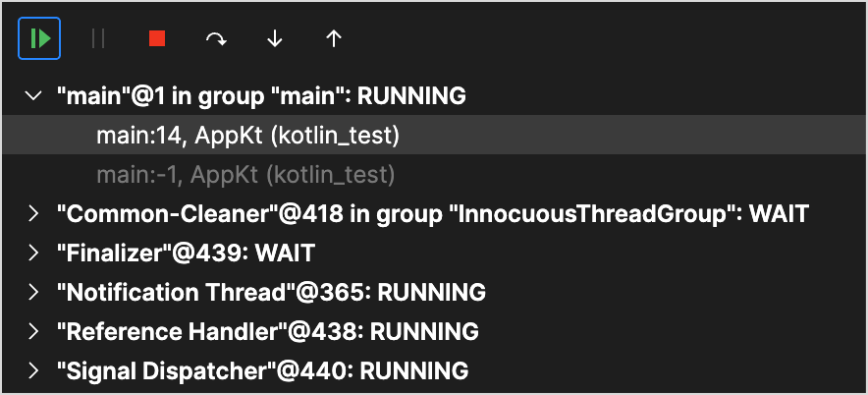This screenshot has height=395, width=868.
Task: Stop the debug session
Action: coord(157,38)
